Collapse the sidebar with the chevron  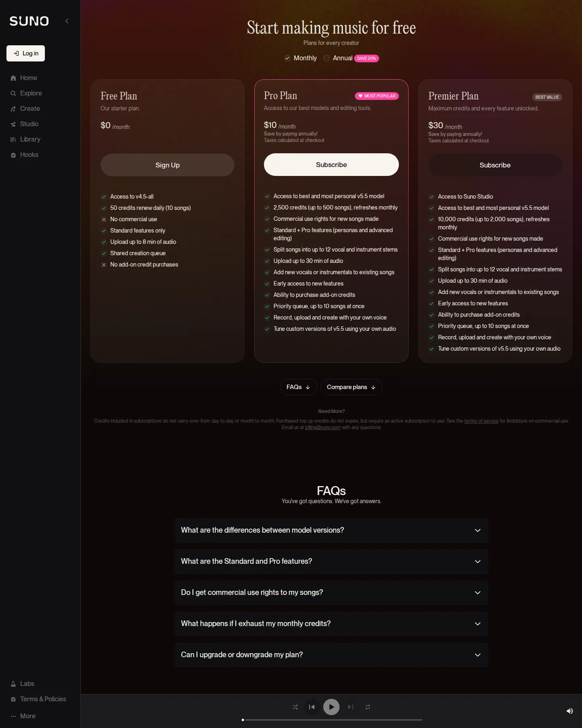[x=67, y=21]
